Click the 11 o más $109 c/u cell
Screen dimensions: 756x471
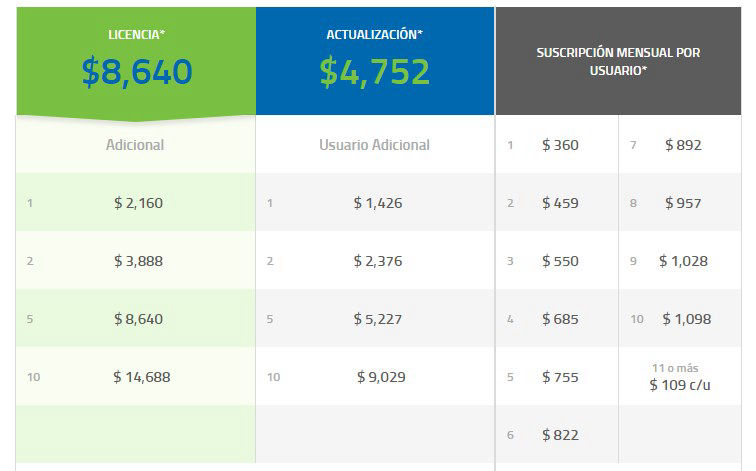tap(679, 377)
